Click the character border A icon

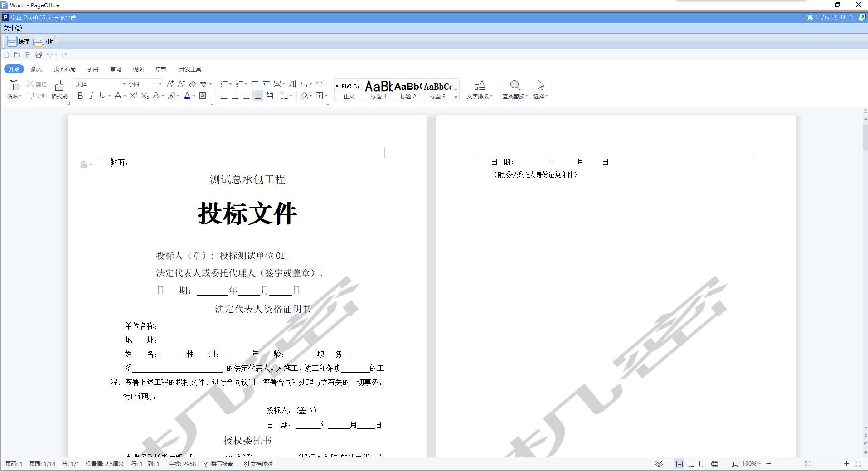203,96
